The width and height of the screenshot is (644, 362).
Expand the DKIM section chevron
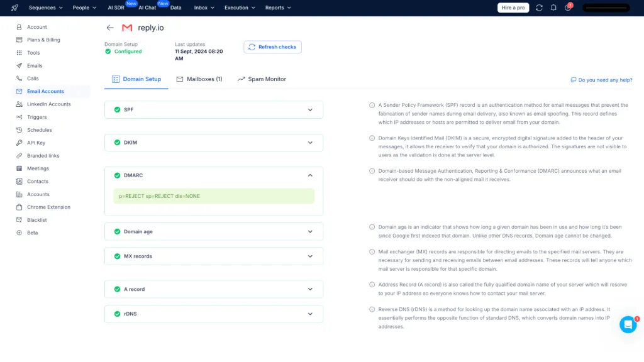310,143
